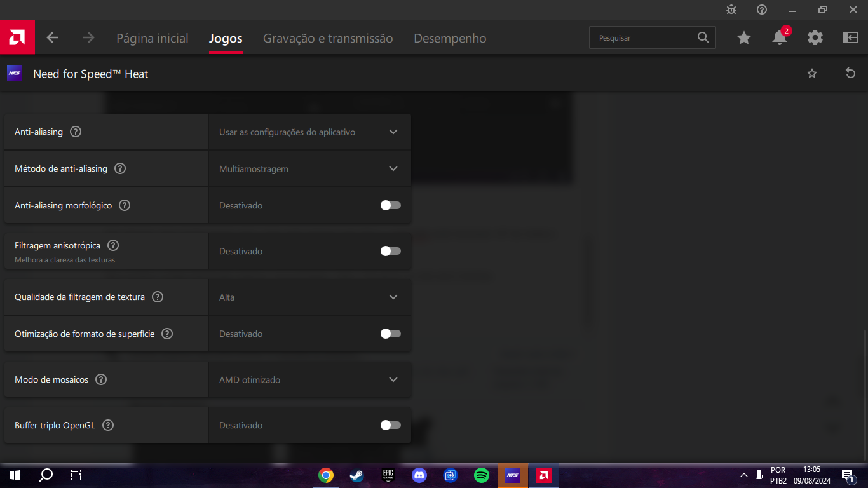The width and height of the screenshot is (868, 488).
Task: Switch to Página inicial tab
Action: [x=153, y=38]
